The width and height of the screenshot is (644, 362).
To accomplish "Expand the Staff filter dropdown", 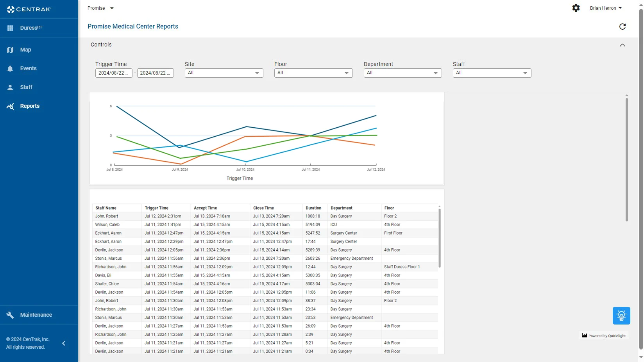I will pyautogui.click(x=492, y=73).
